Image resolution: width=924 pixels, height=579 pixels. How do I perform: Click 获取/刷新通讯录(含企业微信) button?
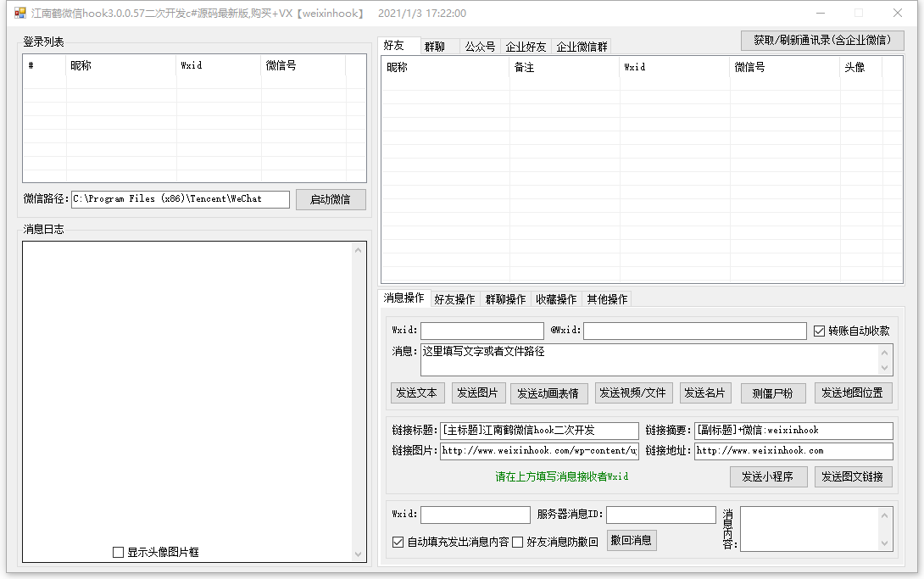click(822, 40)
